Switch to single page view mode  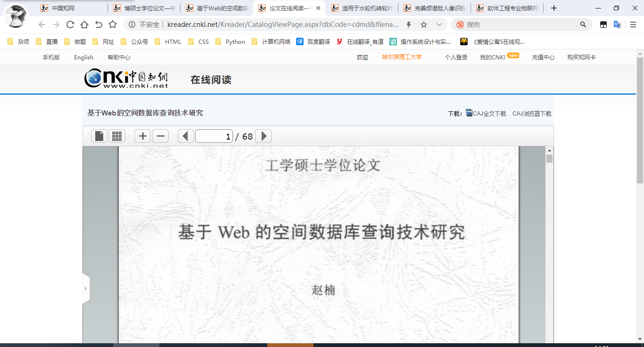99,136
